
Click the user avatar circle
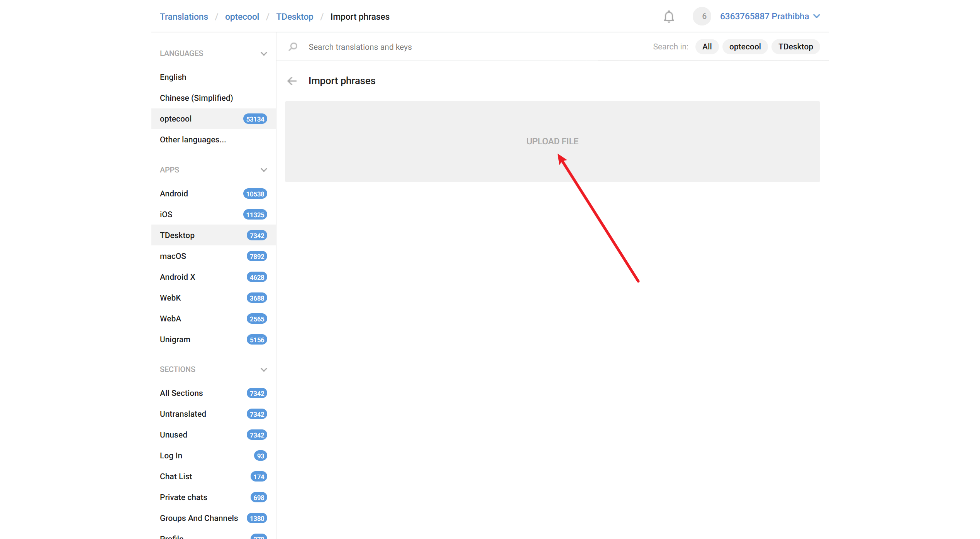pyautogui.click(x=702, y=17)
